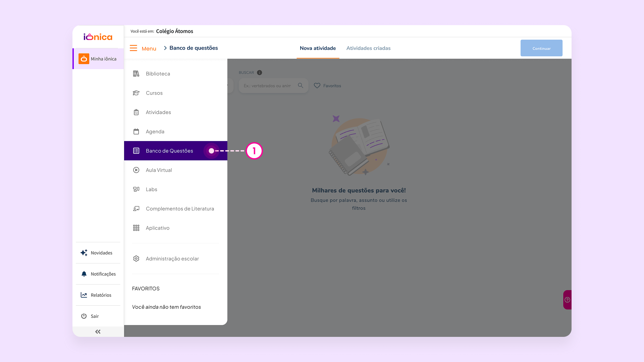Open the hamburger Menu icon
The image size is (644, 362).
tap(133, 48)
